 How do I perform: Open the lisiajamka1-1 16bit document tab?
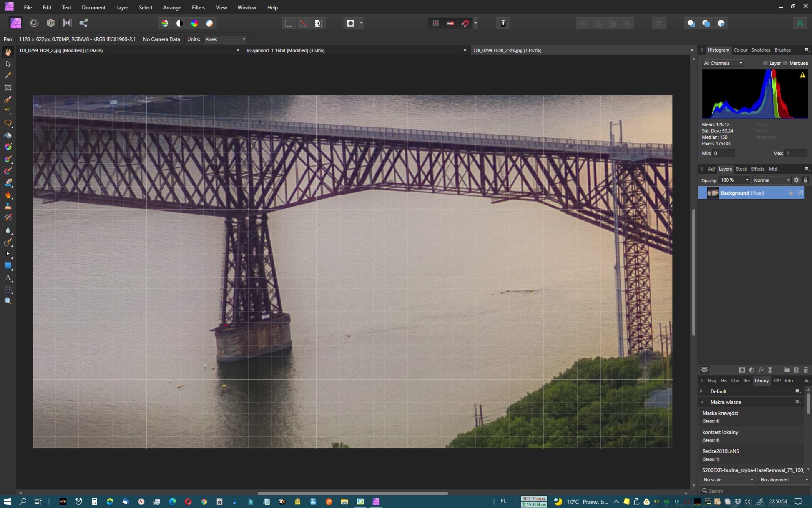click(285, 50)
